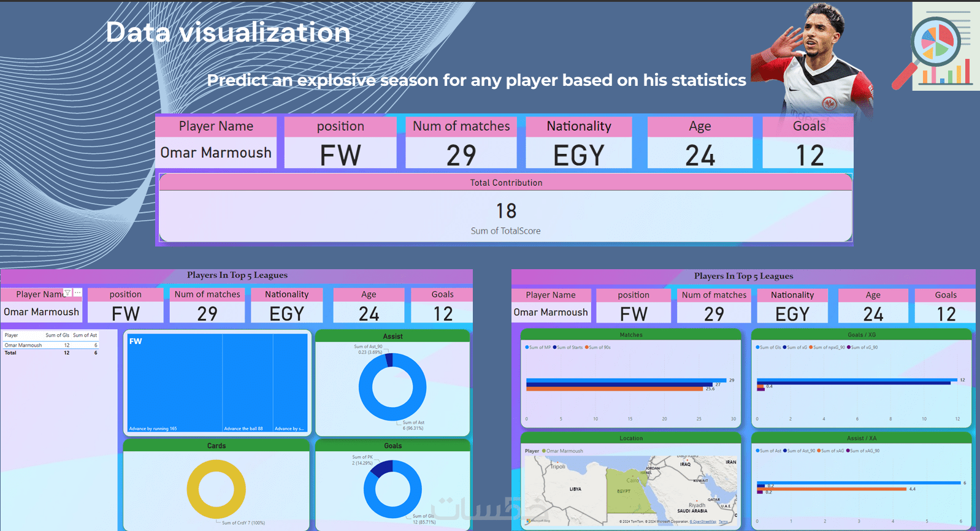Select the 'Sum of xAG_90' legend entry
This screenshot has height=531, width=980.
(863, 451)
